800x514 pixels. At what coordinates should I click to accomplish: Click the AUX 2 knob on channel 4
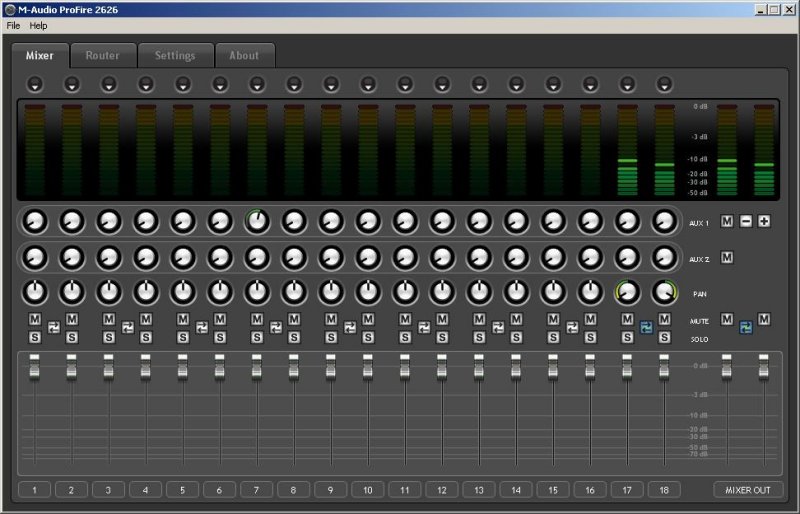point(146,258)
